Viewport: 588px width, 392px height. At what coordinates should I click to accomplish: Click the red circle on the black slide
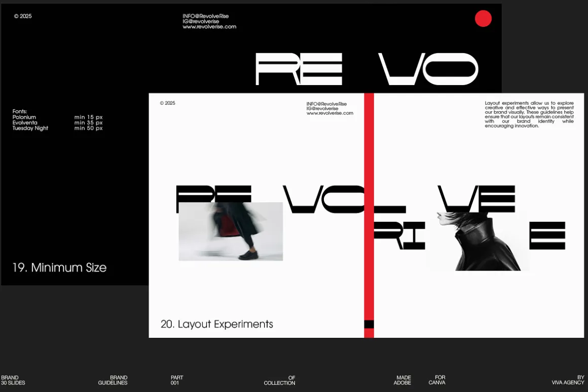pos(483,18)
